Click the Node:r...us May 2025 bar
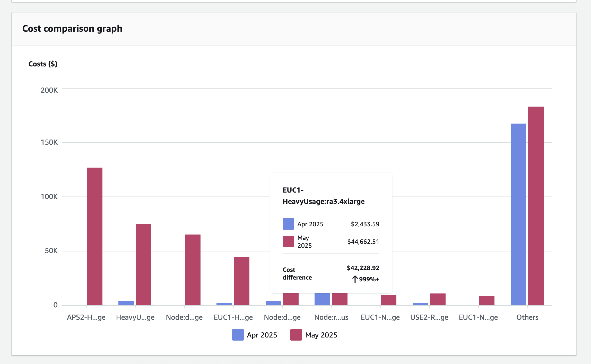Screen dimensions: 591x364 coord(340,299)
